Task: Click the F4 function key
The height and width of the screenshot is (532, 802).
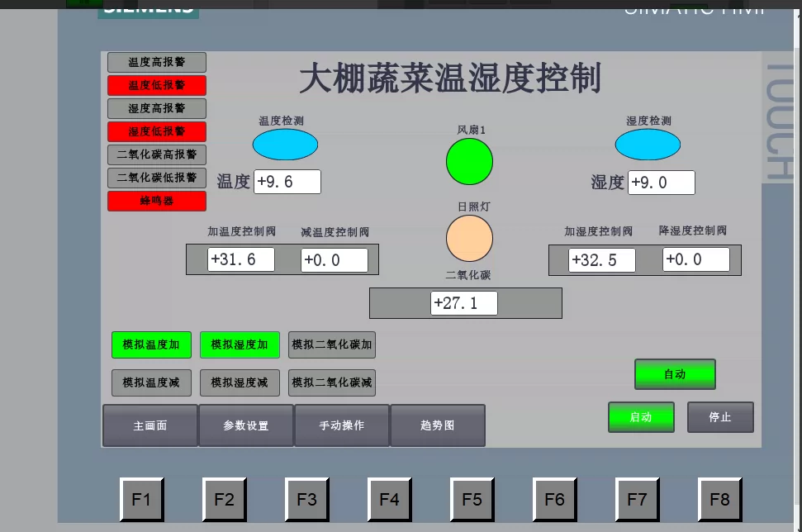Action: coord(389,499)
